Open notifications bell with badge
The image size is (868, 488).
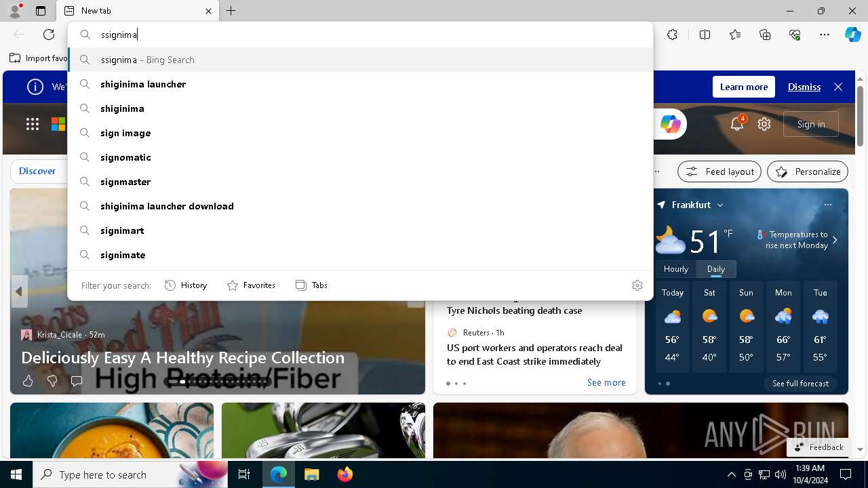[x=737, y=123]
